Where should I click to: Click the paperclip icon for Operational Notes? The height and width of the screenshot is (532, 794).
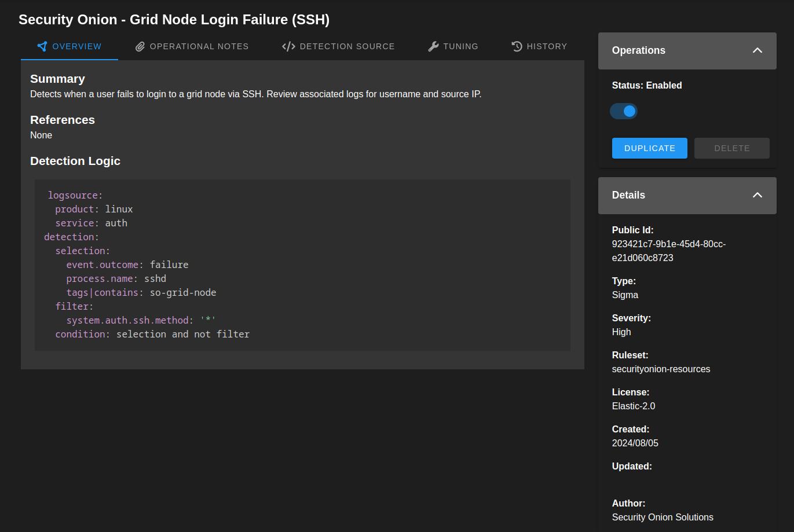coord(140,46)
